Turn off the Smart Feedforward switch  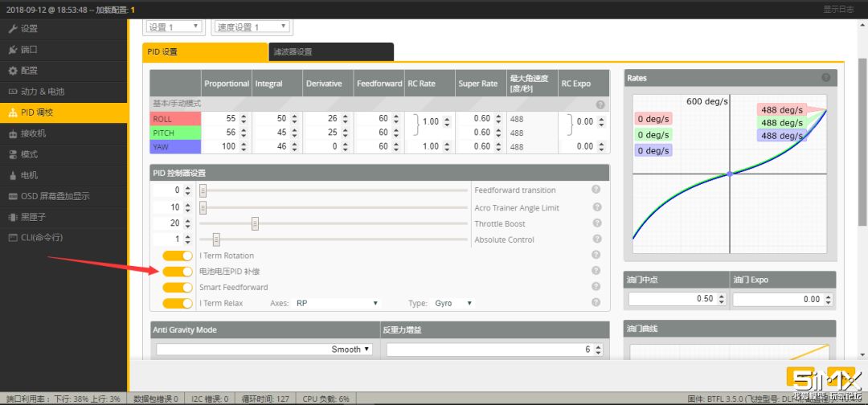(178, 287)
